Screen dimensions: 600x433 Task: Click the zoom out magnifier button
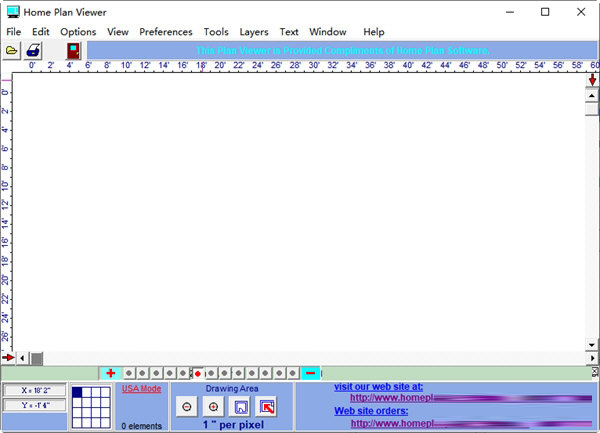pos(186,407)
